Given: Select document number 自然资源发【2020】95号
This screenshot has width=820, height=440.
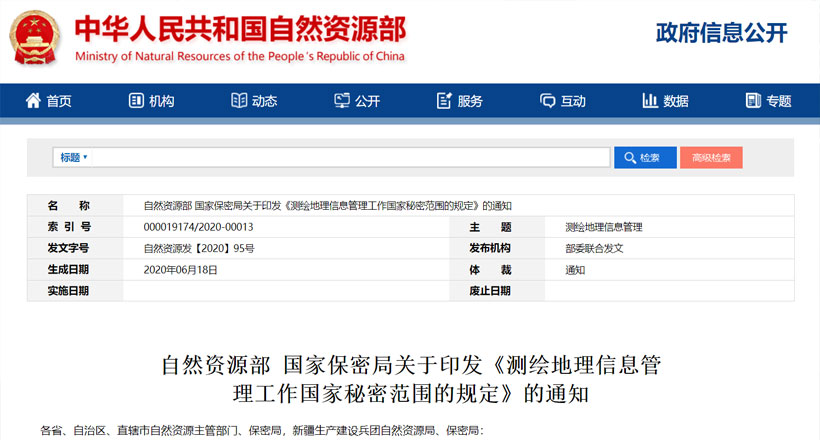Looking at the screenshot, I should click(x=199, y=249).
